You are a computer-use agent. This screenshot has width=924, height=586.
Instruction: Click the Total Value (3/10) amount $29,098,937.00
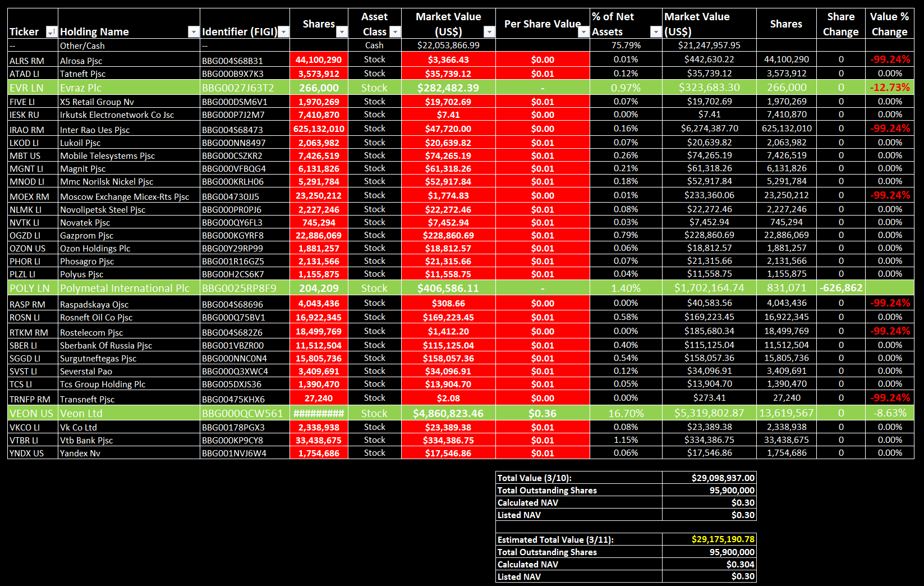tap(709, 478)
